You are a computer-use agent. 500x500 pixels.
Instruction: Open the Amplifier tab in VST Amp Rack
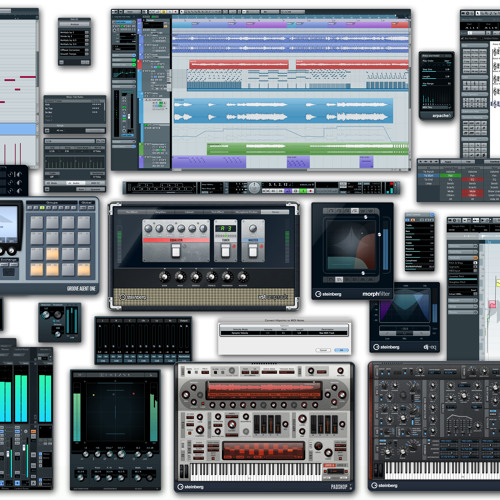coord(161,212)
